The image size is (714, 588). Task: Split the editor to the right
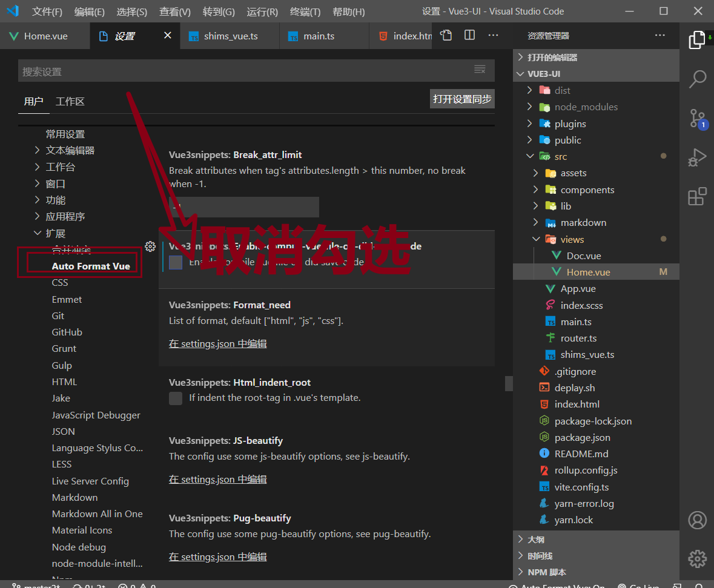469,35
